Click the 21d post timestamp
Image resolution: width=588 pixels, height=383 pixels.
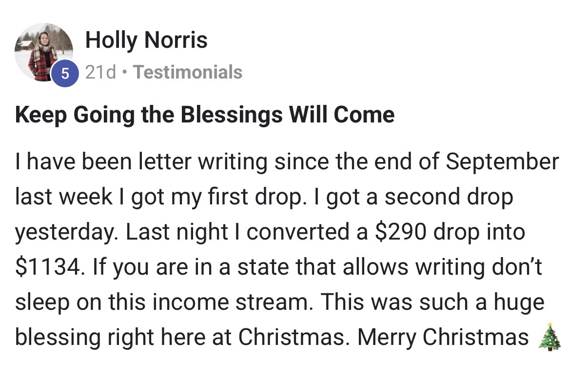[x=101, y=72]
